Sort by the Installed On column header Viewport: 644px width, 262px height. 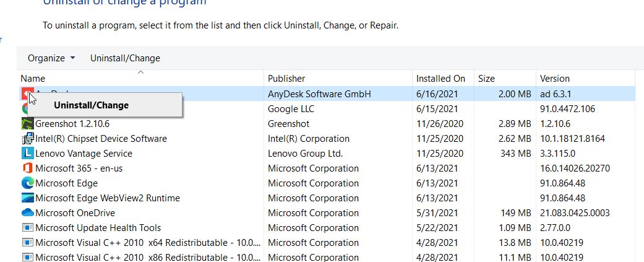(x=440, y=79)
